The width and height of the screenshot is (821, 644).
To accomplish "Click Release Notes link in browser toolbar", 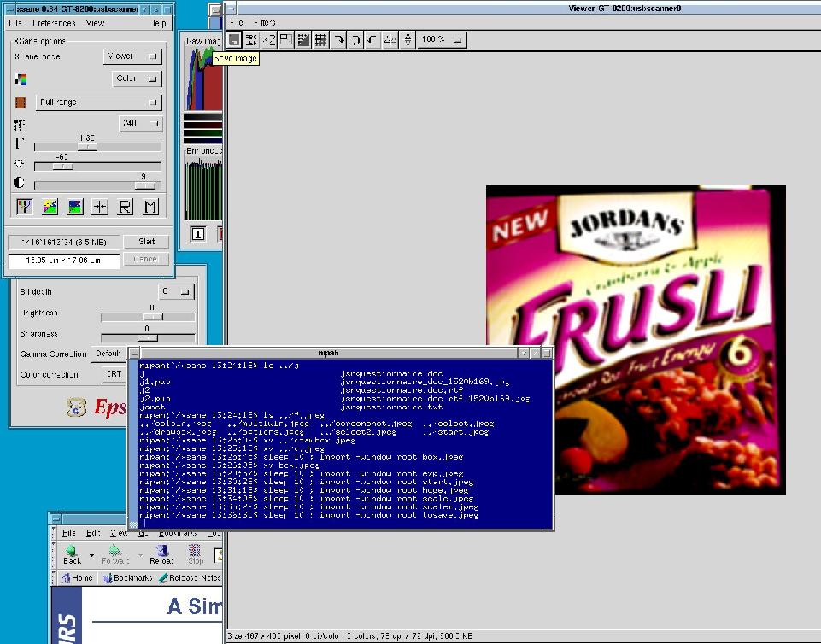I will pyautogui.click(x=190, y=578).
